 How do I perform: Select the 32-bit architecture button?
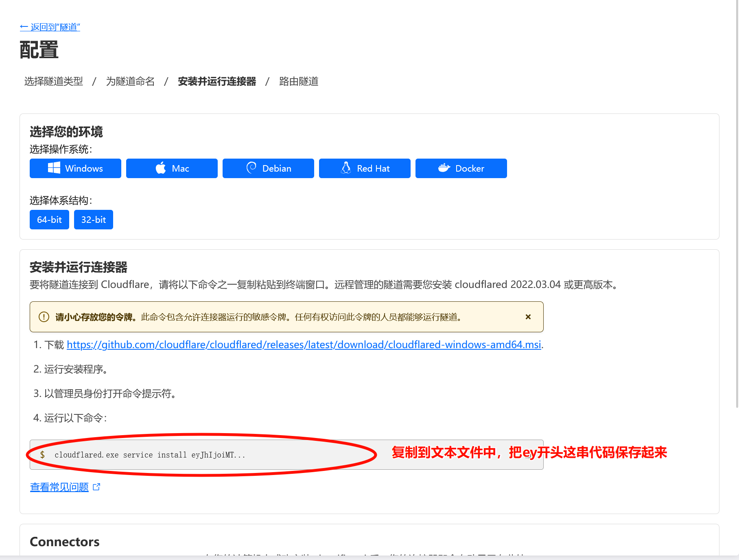[x=94, y=220]
